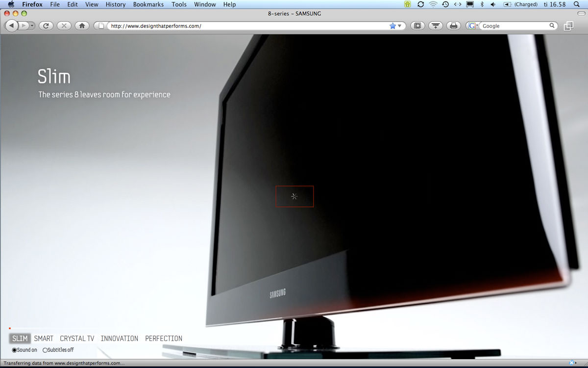Click the bookmarks star toolbar button
The image size is (588, 368).
pos(417,26)
